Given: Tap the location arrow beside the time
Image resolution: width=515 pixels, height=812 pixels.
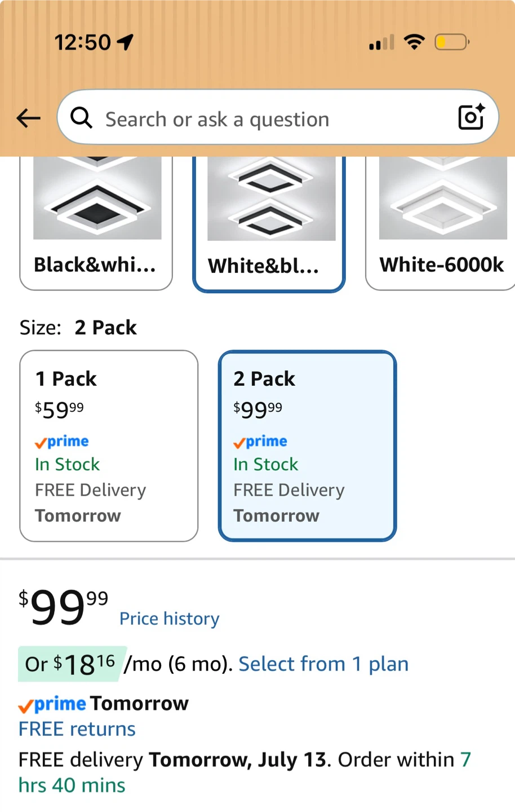Looking at the screenshot, I should point(125,42).
